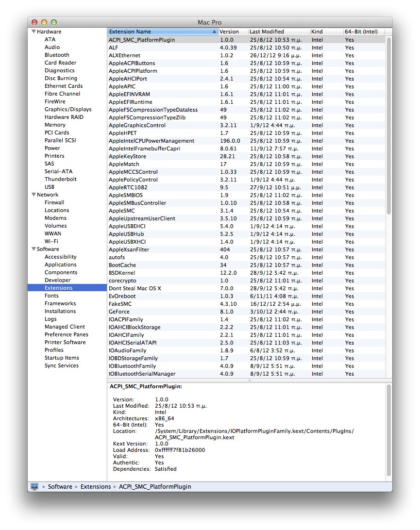This screenshot has width=420, height=530.
Task: Open Bluetooth hardware info
Action: (x=57, y=55)
